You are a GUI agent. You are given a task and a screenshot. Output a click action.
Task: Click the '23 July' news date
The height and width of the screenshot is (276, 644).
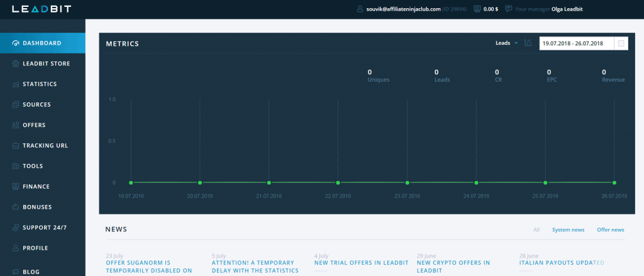(114, 256)
